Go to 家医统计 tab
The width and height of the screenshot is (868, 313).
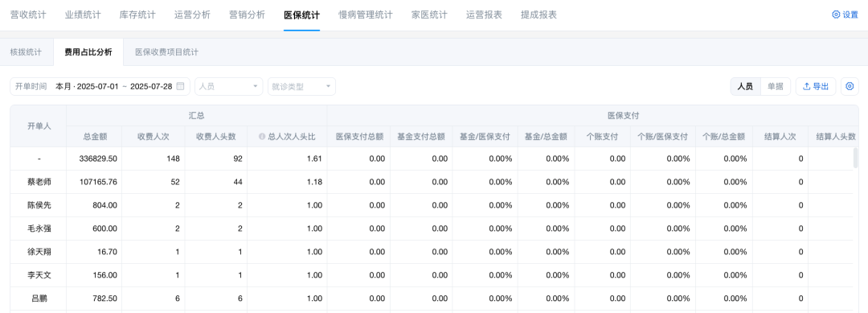(x=429, y=15)
